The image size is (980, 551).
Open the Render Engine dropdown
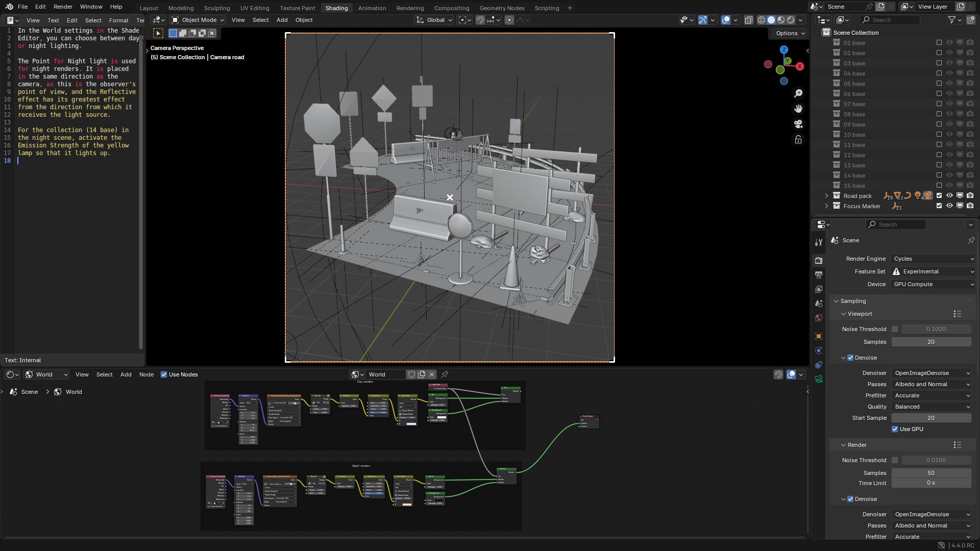[x=933, y=259]
